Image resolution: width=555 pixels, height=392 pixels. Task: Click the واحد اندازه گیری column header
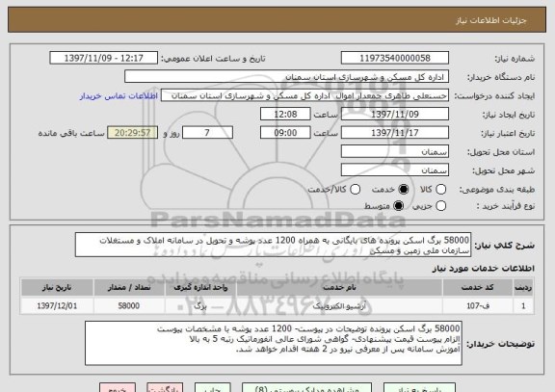pos(200,287)
